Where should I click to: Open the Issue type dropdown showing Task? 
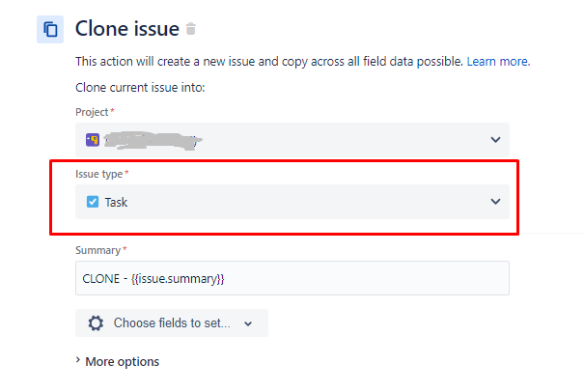point(292,202)
